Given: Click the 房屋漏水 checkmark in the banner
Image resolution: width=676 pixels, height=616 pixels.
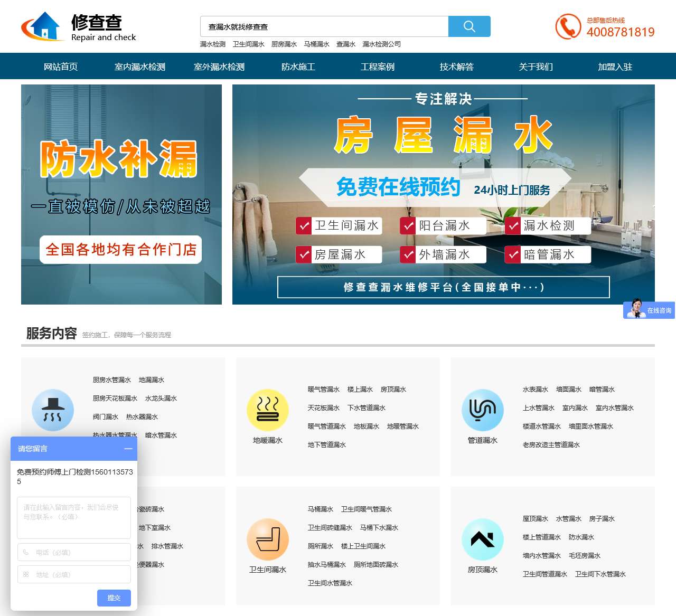Looking at the screenshot, I should tap(304, 255).
